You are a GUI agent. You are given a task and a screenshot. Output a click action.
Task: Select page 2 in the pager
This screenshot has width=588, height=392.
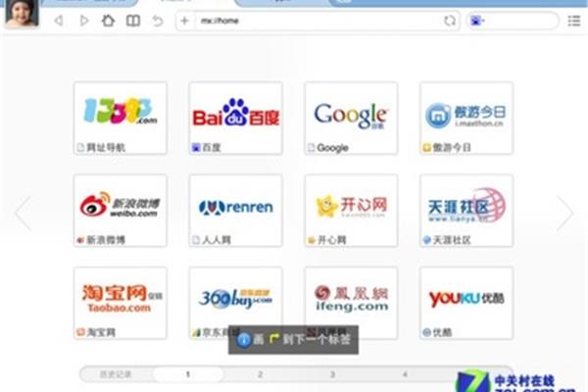pos(260,374)
